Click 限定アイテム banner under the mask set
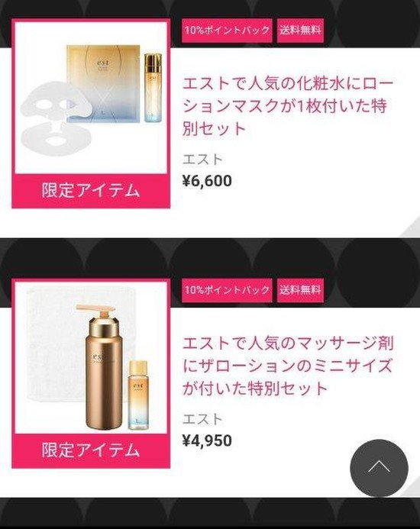Viewport: 420px width, 529px height. pyautogui.click(x=91, y=190)
